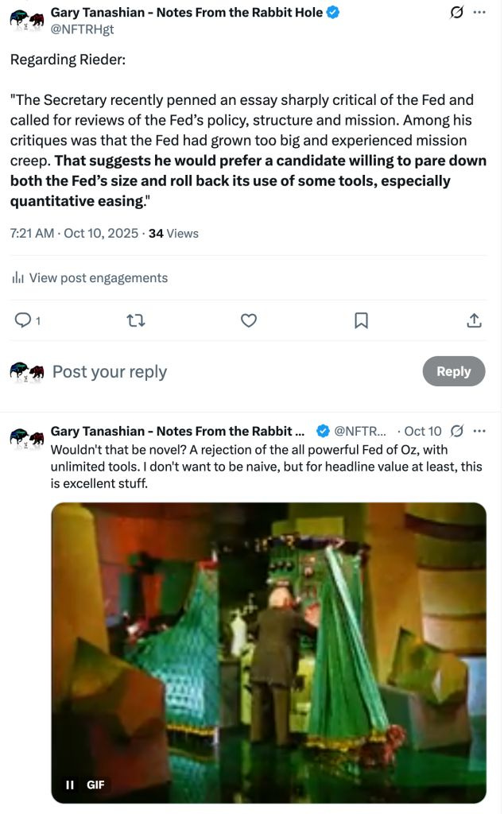Open Grok analysis for the top post
Image resolution: width=504 pixels, height=814 pixels.
click(456, 11)
